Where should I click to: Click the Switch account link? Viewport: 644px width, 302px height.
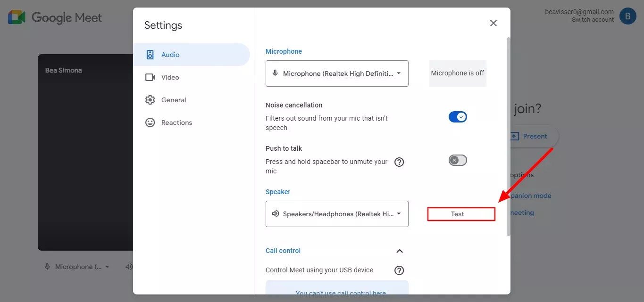click(593, 20)
